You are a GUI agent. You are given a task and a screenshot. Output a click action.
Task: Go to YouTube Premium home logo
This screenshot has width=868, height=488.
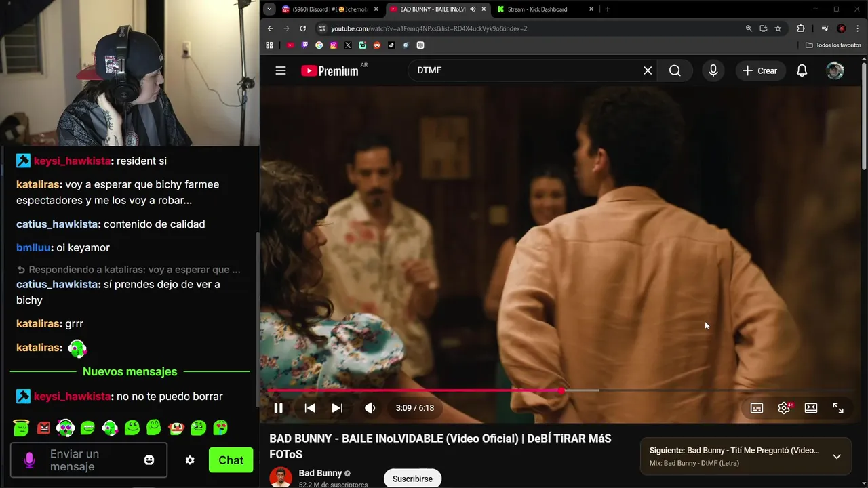click(x=330, y=70)
